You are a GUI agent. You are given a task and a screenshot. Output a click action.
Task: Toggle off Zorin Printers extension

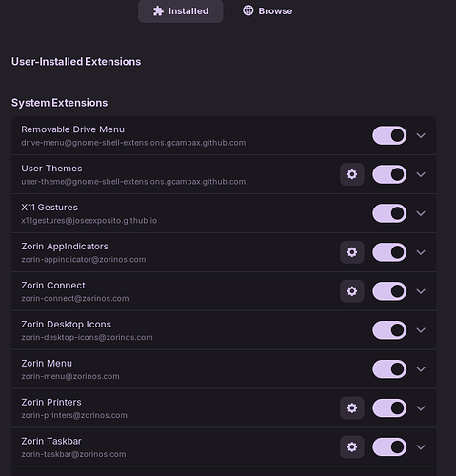pyautogui.click(x=389, y=408)
